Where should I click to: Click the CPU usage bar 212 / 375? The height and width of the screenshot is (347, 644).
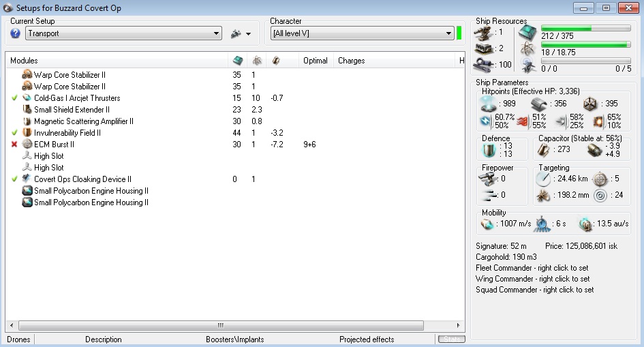(585, 28)
